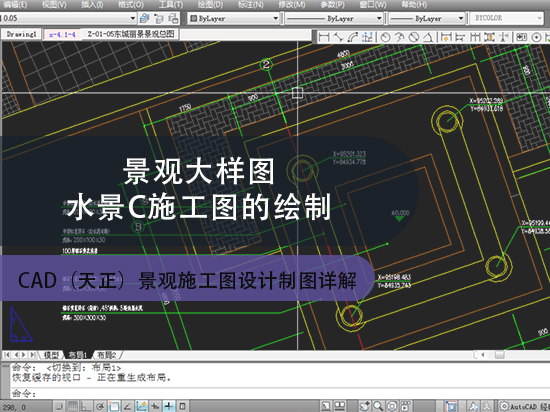Viewport: 550px width, 412px height.
Task: Select the Center Mark tool
Action: point(536,37)
